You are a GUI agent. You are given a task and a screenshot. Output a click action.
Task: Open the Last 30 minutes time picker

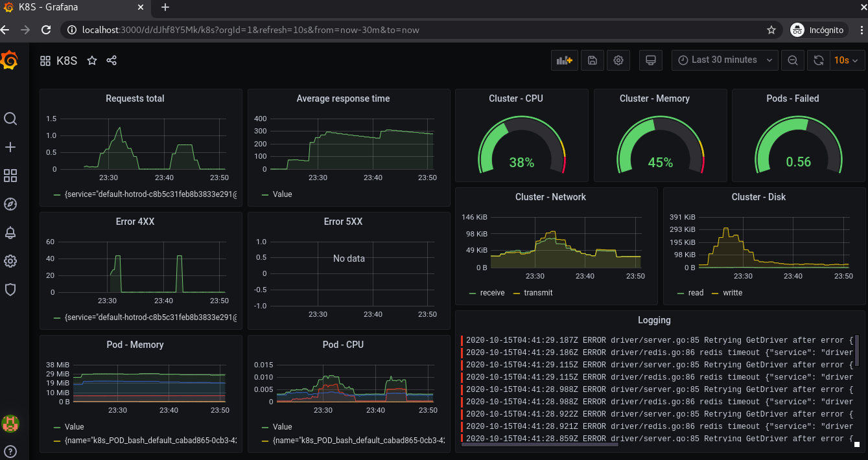[725, 60]
